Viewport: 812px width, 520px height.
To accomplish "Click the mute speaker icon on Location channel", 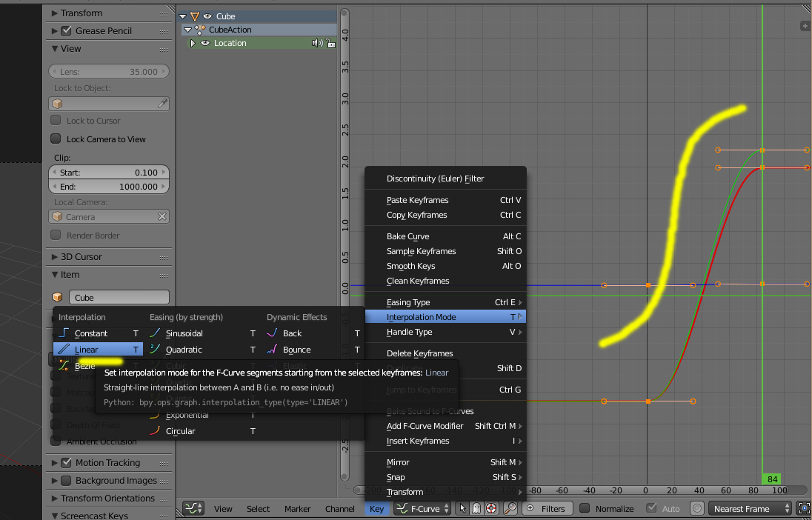I will click(317, 43).
